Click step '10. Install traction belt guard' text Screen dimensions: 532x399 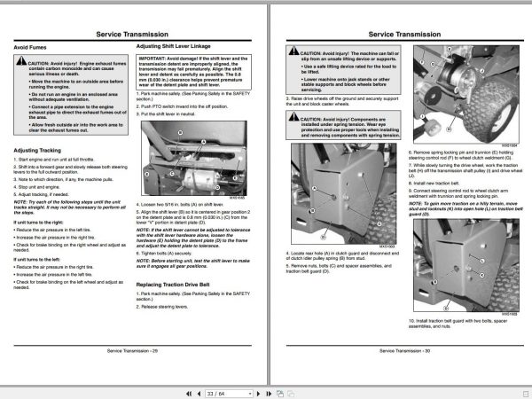click(x=458, y=324)
